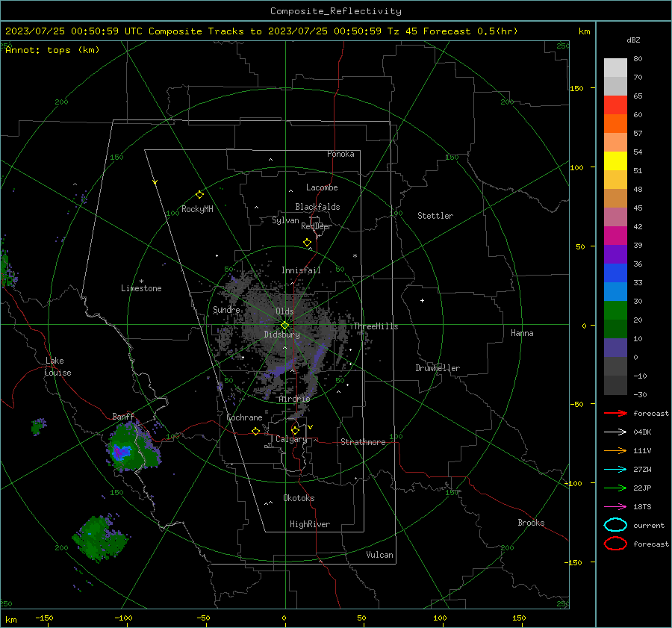672x628 pixels.
Task: Click the UTC Composite Tracks timestamp header
Action: tap(261, 31)
